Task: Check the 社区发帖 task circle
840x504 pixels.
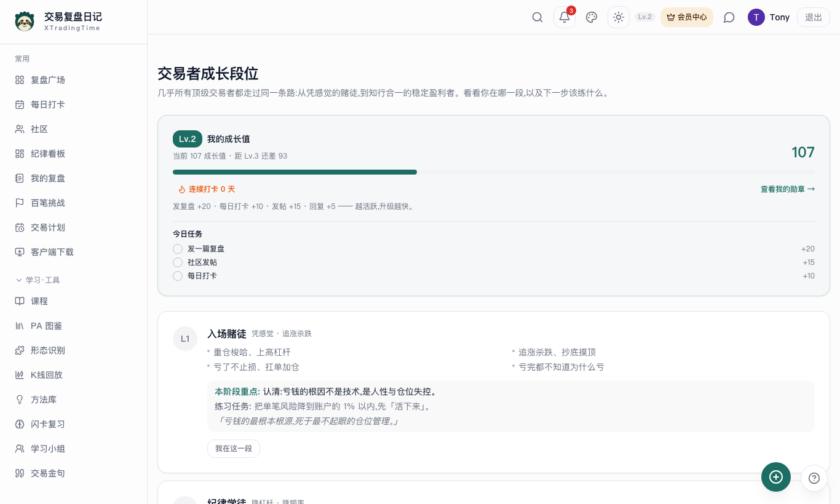Action: (x=178, y=262)
